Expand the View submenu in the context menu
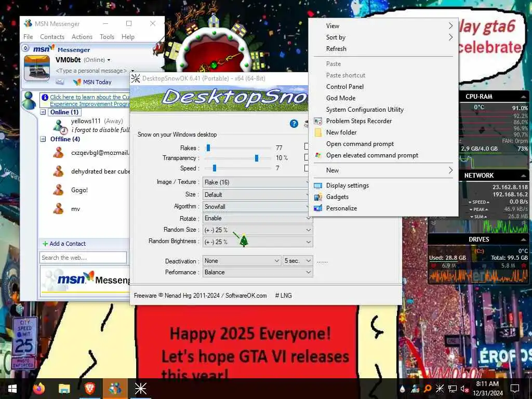The width and height of the screenshot is (532, 399). tap(383, 26)
